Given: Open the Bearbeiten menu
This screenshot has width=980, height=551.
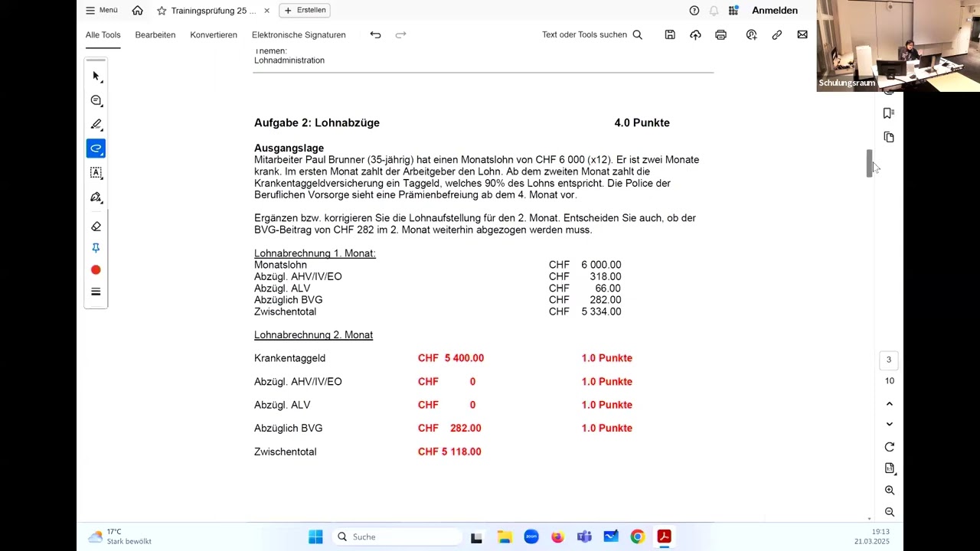Looking at the screenshot, I should pos(155,34).
